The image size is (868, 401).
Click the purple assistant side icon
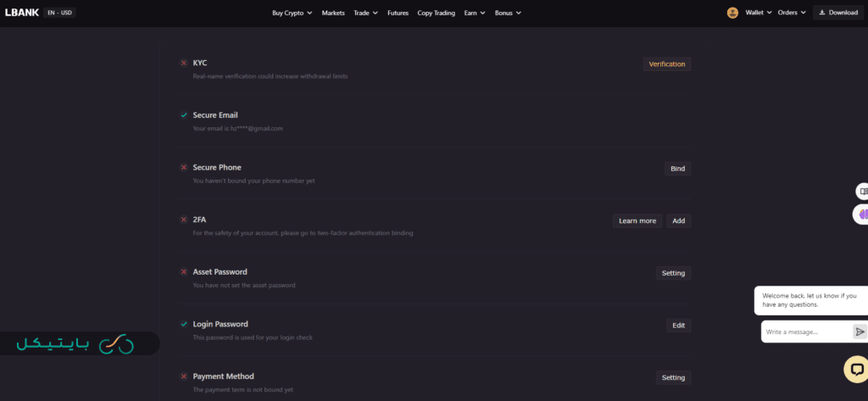863,214
